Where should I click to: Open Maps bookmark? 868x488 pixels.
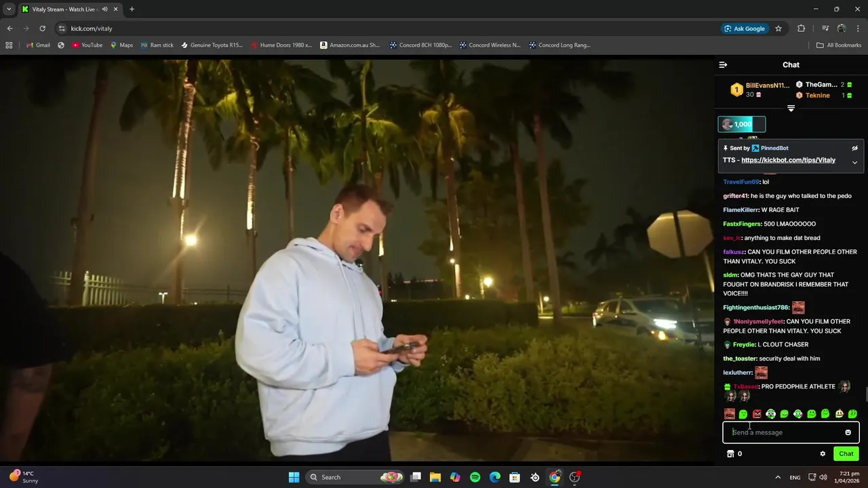coord(121,45)
